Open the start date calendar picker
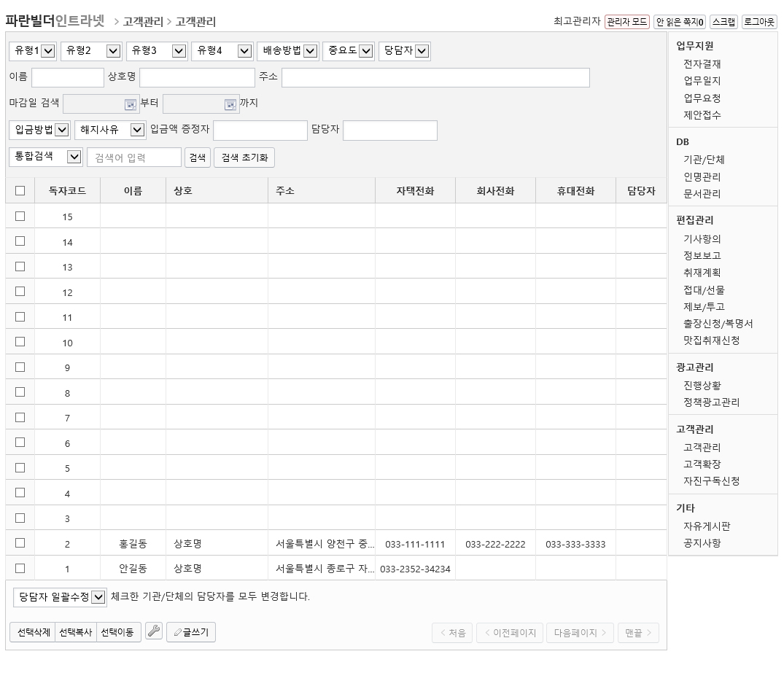This screenshot has height=689, width=784. [x=130, y=104]
